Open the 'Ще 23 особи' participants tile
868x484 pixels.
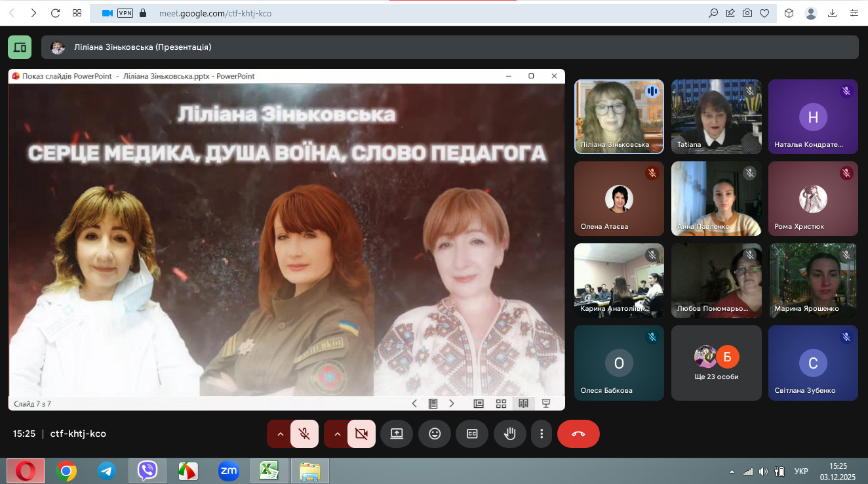click(716, 363)
